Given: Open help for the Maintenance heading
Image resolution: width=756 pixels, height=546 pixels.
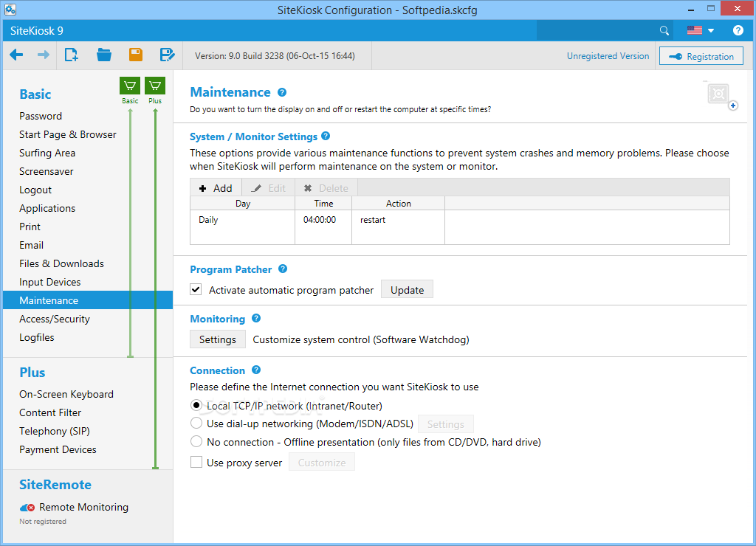Looking at the screenshot, I should (x=282, y=92).
